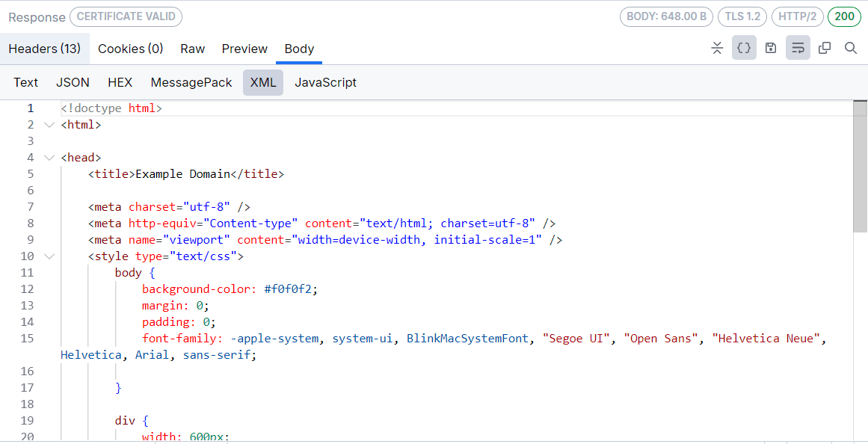This screenshot has height=444, width=868.
Task: Select the format/prettify braces icon
Action: 744,47
